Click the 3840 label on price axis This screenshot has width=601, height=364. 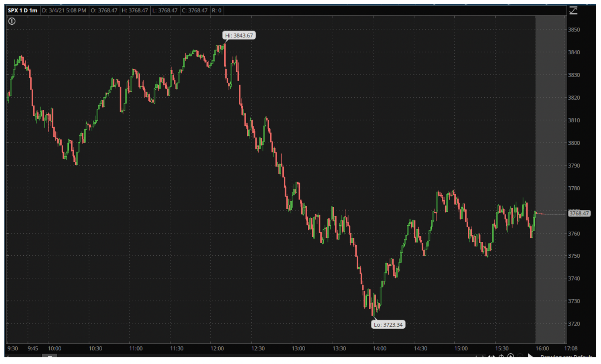574,52
